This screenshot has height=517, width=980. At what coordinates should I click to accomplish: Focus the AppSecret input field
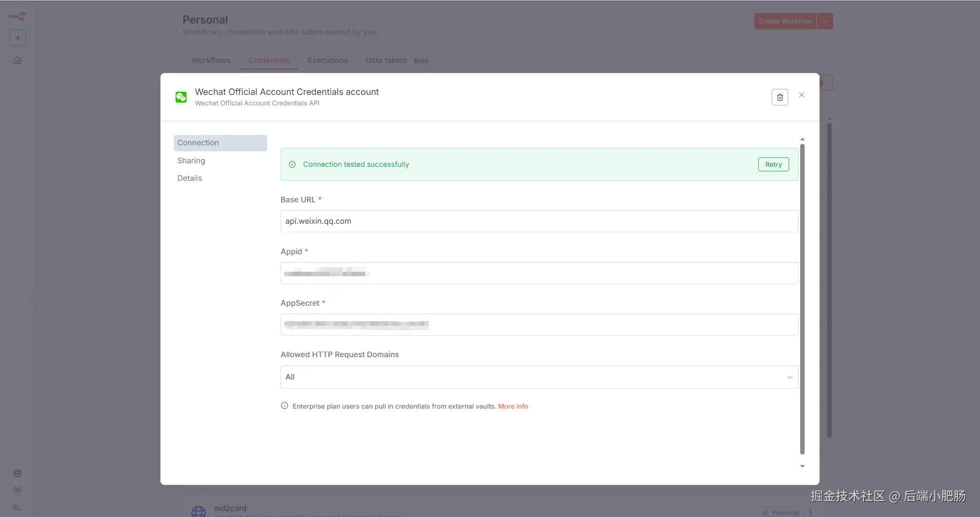coord(539,325)
